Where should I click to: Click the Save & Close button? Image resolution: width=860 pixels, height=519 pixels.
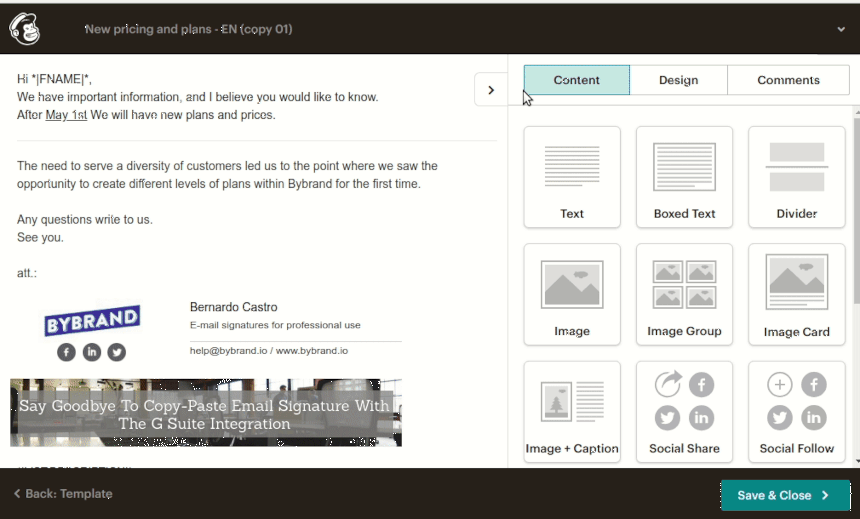point(784,495)
